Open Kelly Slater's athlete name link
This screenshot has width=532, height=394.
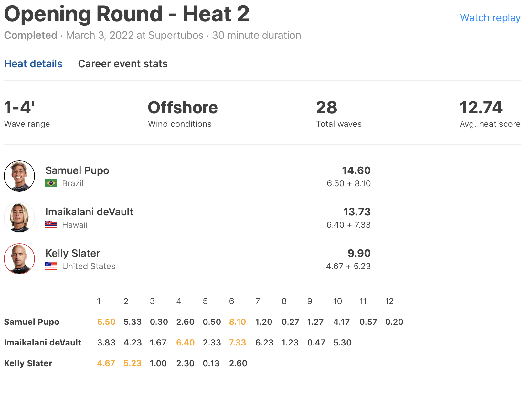point(73,253)
